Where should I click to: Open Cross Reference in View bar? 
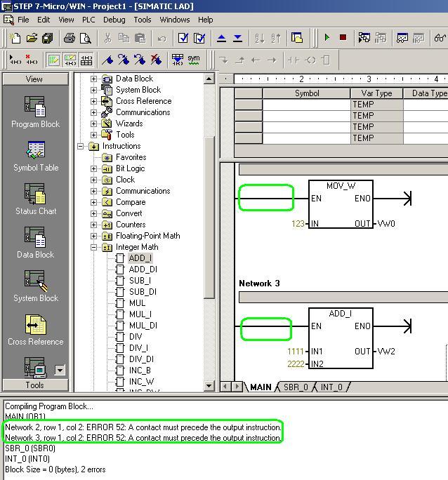pyautogui.click(x=36, y=330)
